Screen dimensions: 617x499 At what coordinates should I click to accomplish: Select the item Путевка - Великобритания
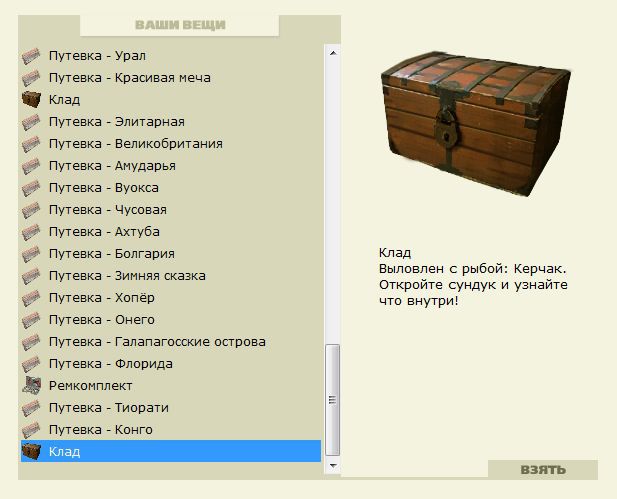[x=136, y=144]
